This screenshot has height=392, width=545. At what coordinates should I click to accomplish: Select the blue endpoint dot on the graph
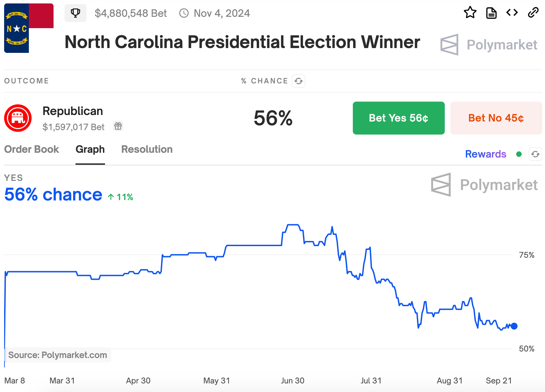514,326
